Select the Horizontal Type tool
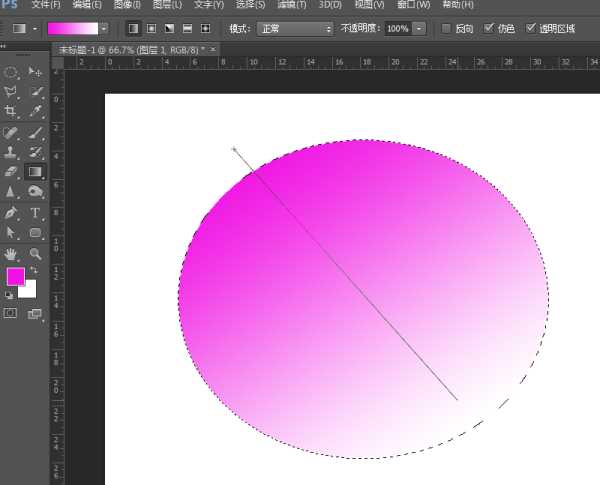This screenshot has width=600, height=485. [x=36, y=212]
